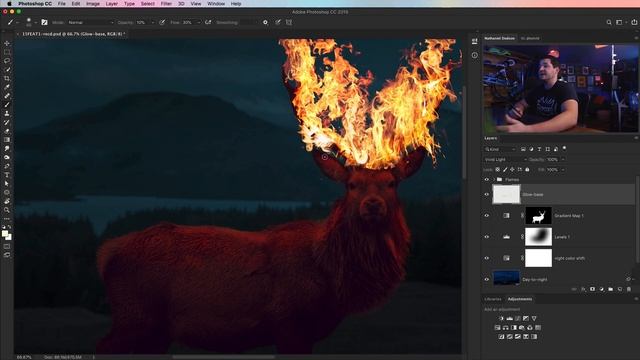
Task: Select the Rectangular Marquee tool
Action: [x=7, y=52]
